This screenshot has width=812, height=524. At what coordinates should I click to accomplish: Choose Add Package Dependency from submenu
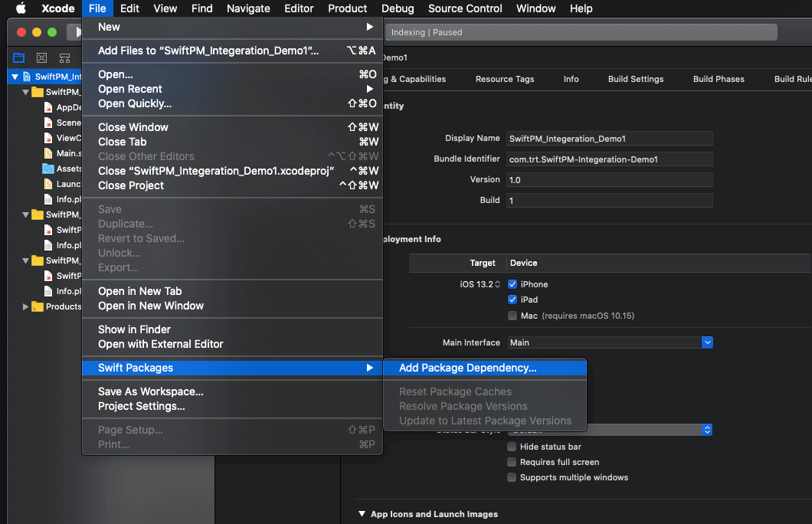[485, 368]
